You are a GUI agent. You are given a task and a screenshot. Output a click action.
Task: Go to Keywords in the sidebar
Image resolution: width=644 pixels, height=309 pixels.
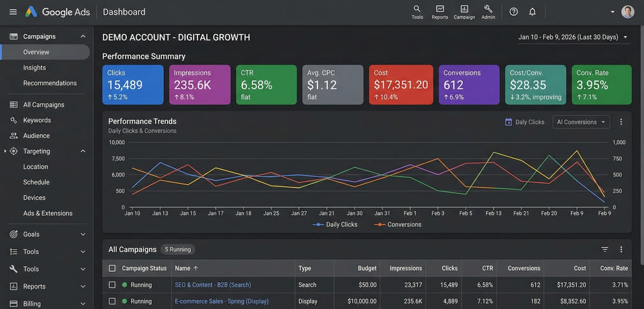pos(36,120)
